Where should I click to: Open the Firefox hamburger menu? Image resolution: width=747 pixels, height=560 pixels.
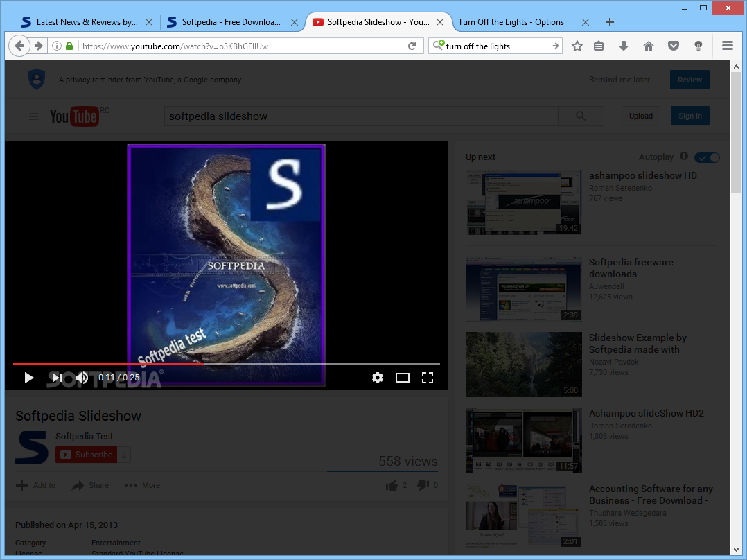[727, 45]
